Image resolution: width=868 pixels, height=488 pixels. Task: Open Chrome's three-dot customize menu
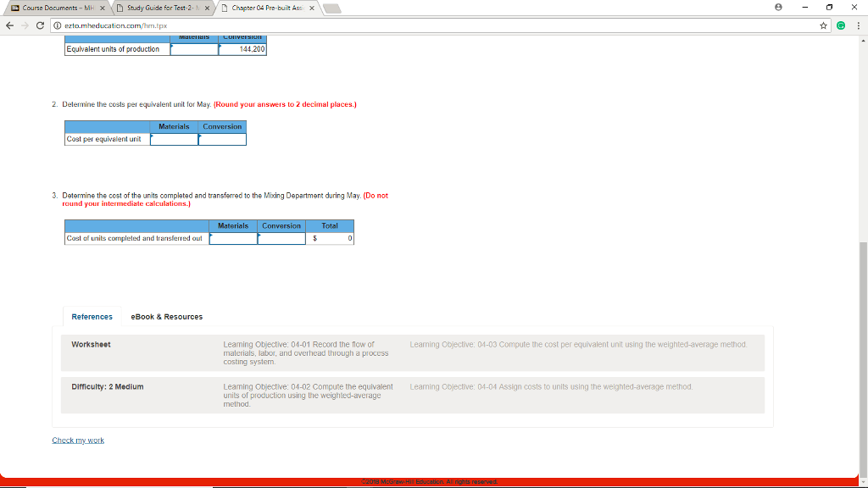[859, 25]
